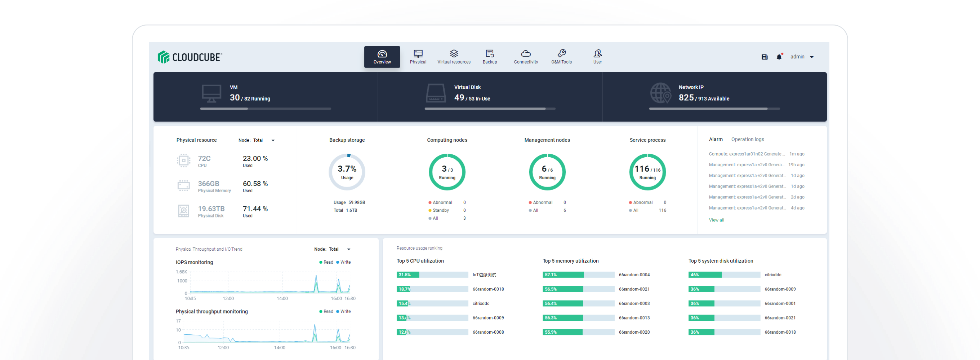Open Physical resource Node dropdown

(257, 140)
